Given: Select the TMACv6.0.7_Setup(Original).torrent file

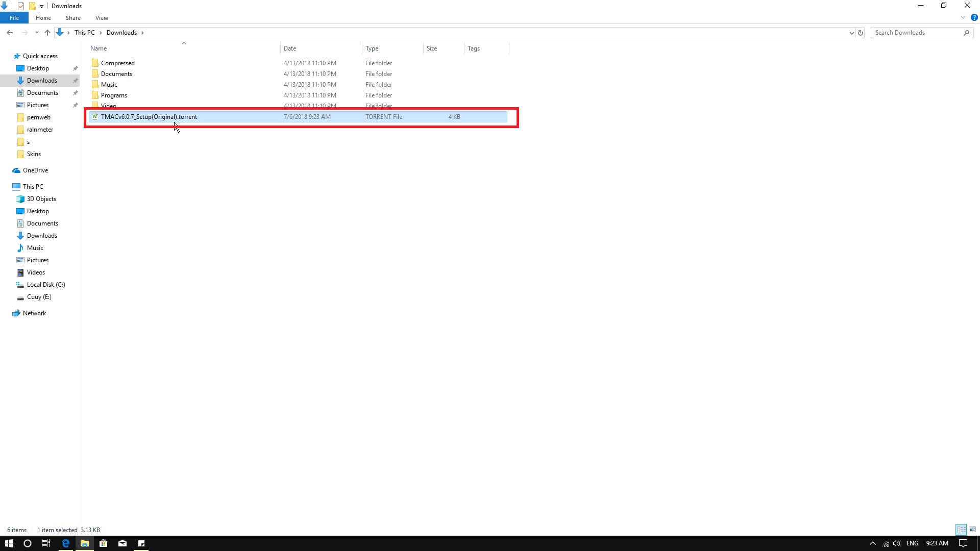Looking at the screenshot, I should tap(149, 117).
